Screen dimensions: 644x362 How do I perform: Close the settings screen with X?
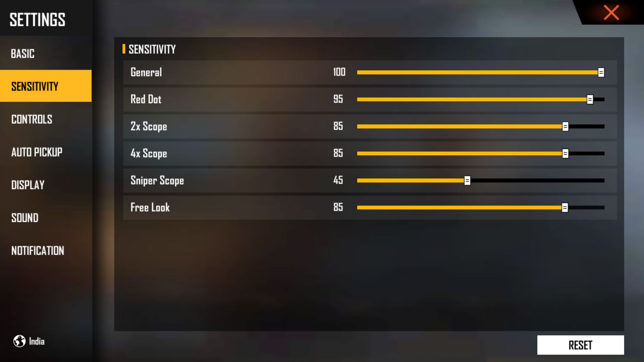pyautogui.click(x=612, y=12)
